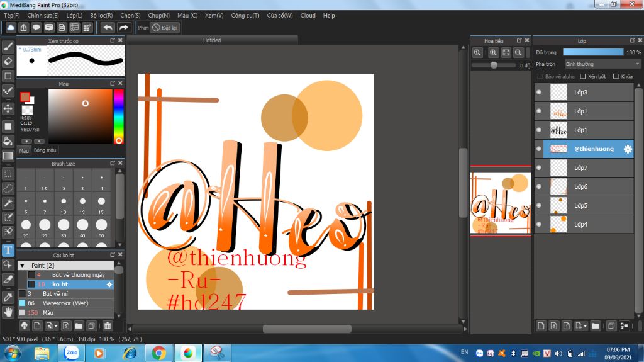Switch to the Bảng màu palette tab

point(45,150)
